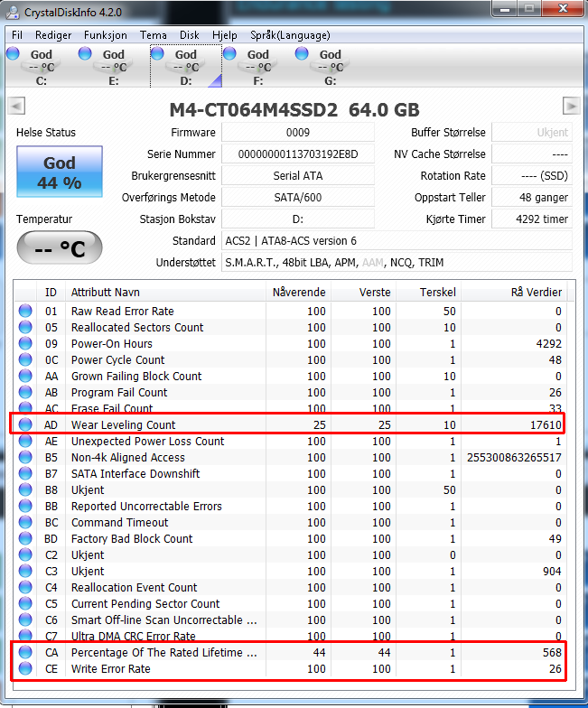Click status icon for Command Timeout
This screenshot has width=588, height=708.
pyautogui.click(x=25, y=522)
